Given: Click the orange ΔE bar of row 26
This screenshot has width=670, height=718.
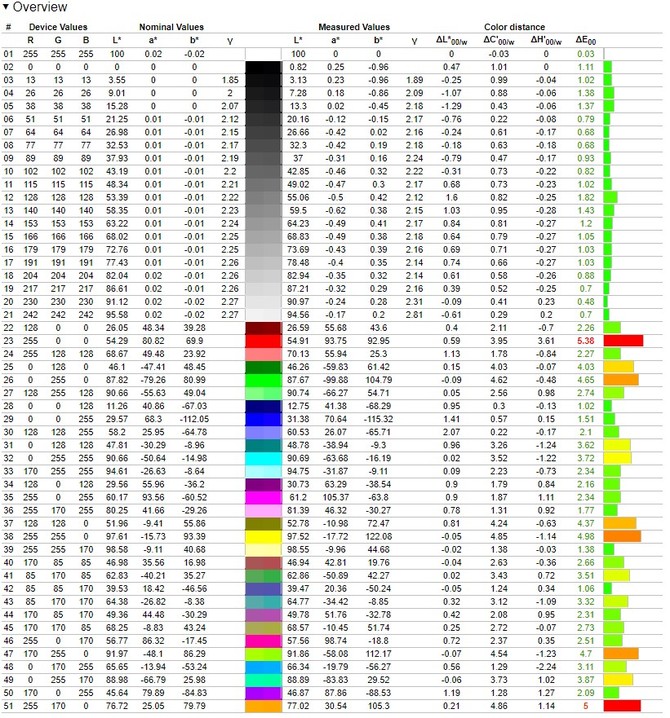Looking at the screenshot, I should (x=621, y=380).
